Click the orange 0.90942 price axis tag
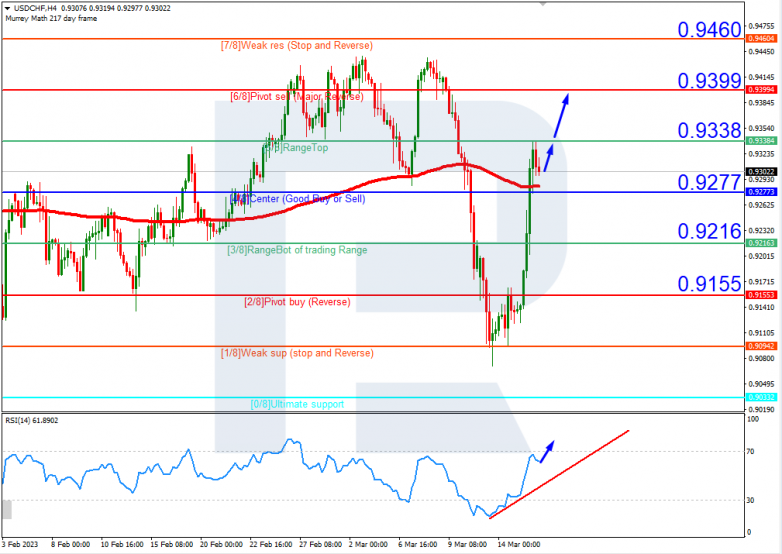 point(762,346)
